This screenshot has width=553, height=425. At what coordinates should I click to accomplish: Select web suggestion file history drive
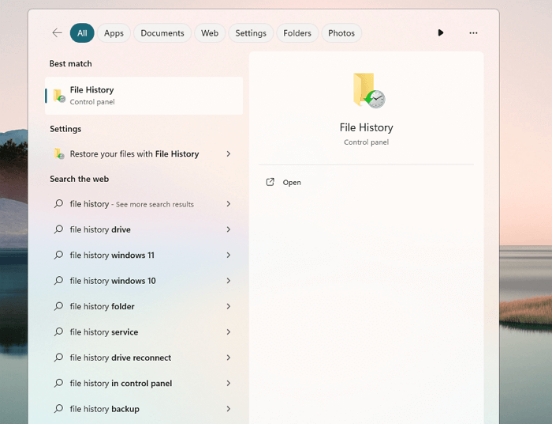[144, 229]
